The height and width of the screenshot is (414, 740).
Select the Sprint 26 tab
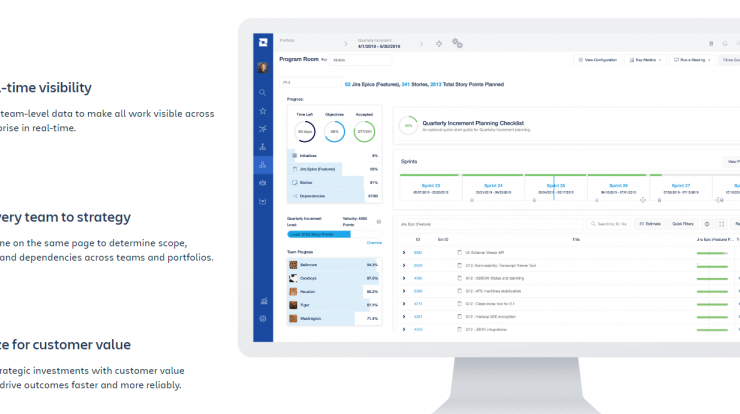(618, 188)
